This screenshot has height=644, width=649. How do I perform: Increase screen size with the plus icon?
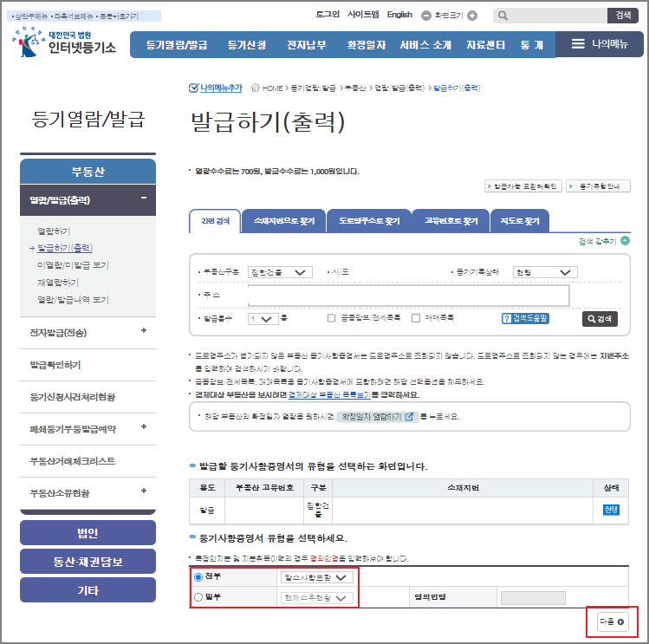(x=472, y=16)
